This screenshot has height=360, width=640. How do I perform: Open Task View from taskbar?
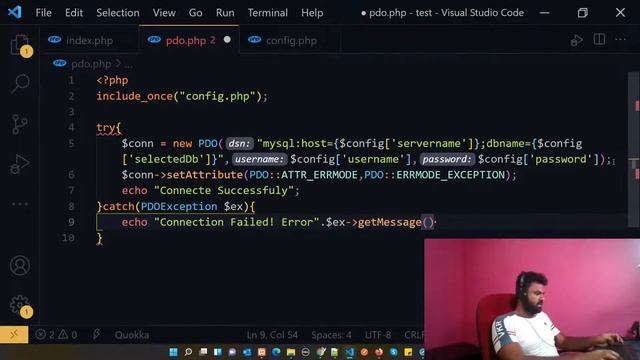(x=203, y=352)
